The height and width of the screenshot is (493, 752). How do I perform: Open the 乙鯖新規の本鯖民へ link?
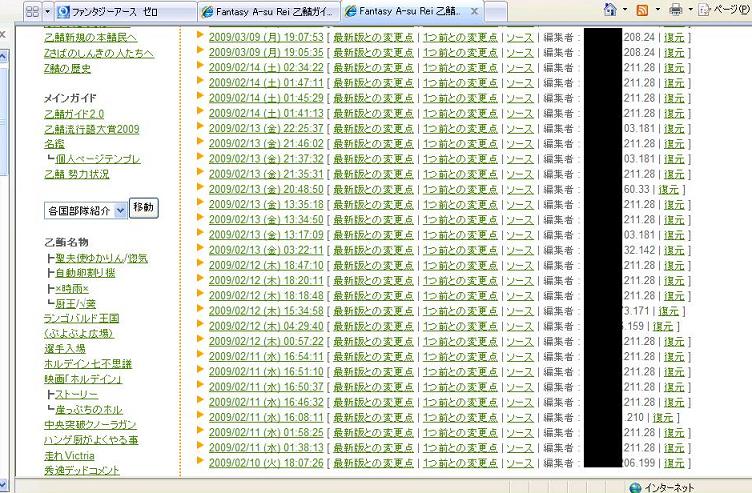coord(90,37)
